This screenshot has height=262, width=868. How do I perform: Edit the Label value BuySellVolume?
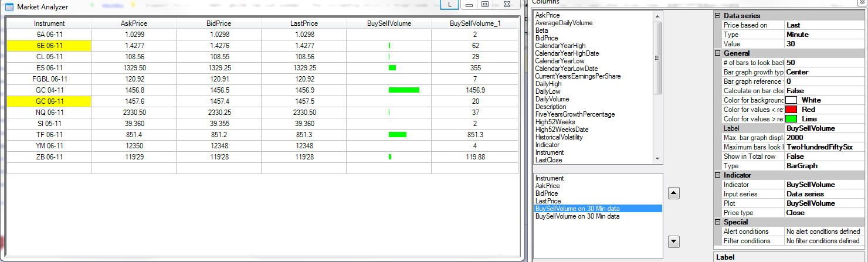[x=826, y=128]
